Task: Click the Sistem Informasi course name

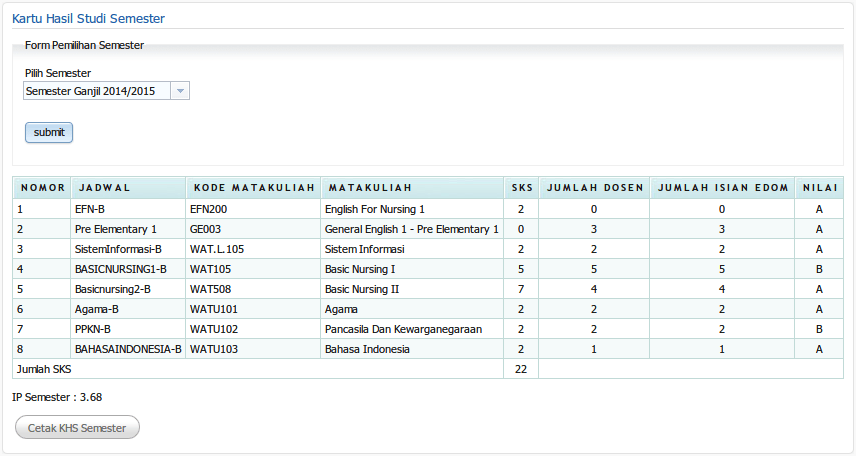Action: [365, 249]
